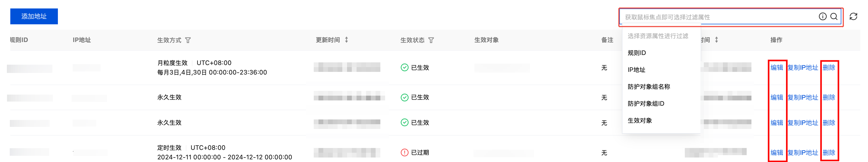Screen dimensions: 868x162
Task: Click 复制IP地址 on the second row
Action: click(x=803, y=97)
